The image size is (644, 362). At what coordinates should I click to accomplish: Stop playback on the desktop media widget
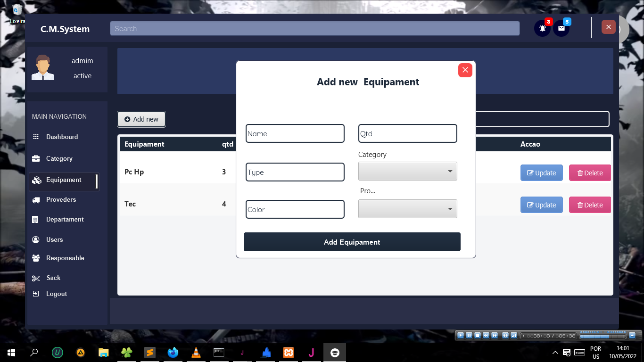pyautogui.click(x=478, y=336)
